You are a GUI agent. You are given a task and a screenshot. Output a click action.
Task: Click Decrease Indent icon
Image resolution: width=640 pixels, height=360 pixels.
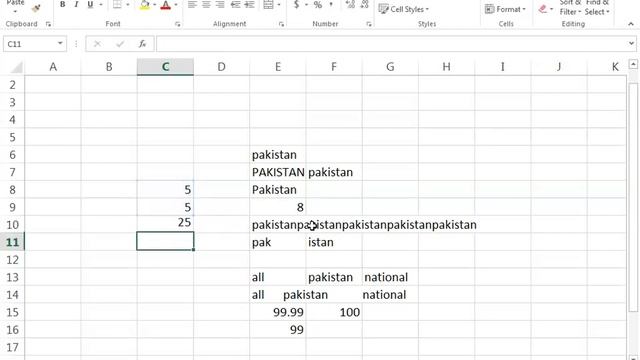coord(236,5)
